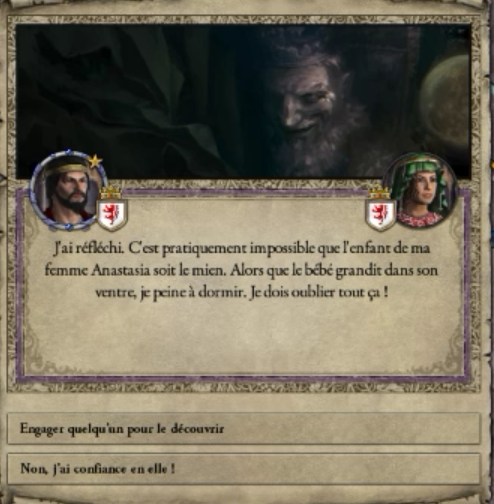Open Anastasia's portrait with green headdress
The width and height of the screenshot is (494, 504).
pos(420,191)
